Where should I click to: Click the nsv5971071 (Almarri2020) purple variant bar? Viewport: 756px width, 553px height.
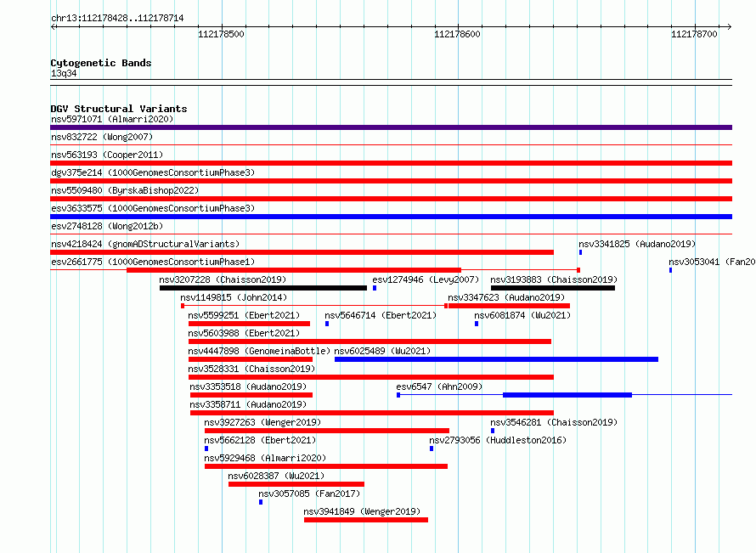(x=391, y=127)
